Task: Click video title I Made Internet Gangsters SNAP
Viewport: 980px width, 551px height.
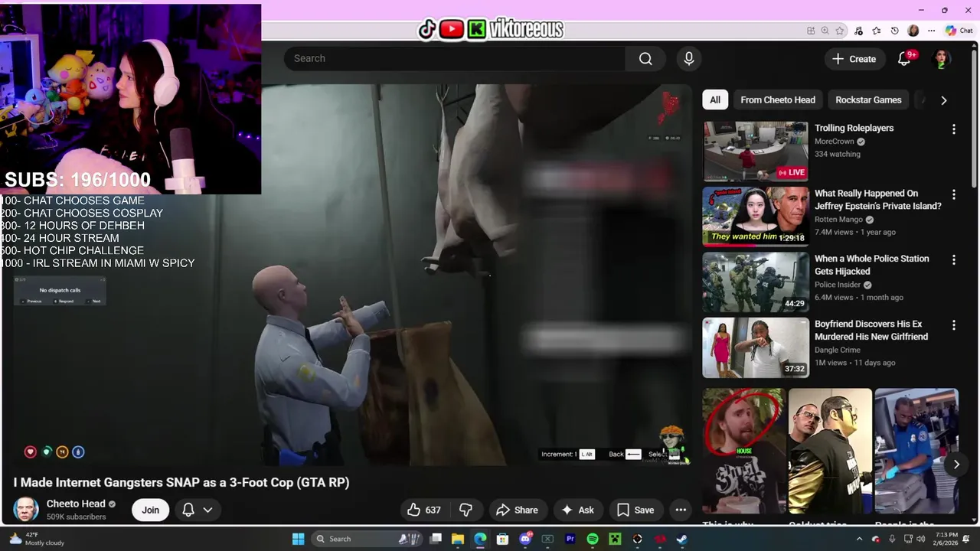Action: tap(181, 482)
